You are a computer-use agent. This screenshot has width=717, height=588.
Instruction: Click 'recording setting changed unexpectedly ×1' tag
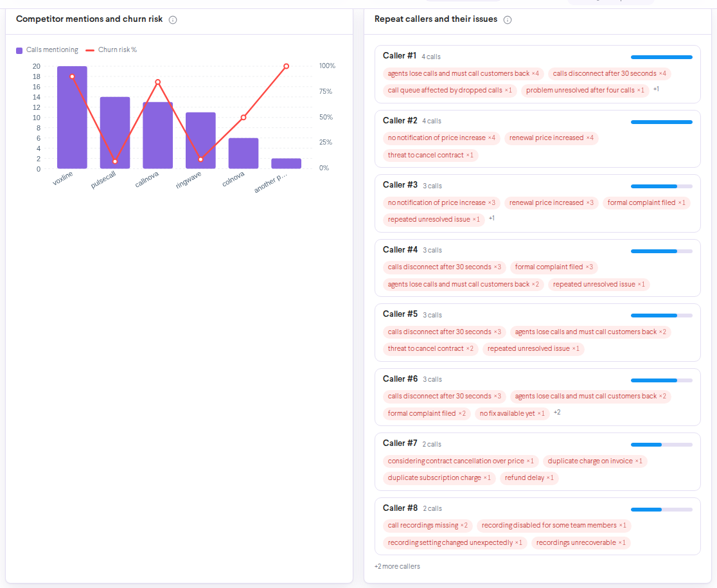point(455,543)
